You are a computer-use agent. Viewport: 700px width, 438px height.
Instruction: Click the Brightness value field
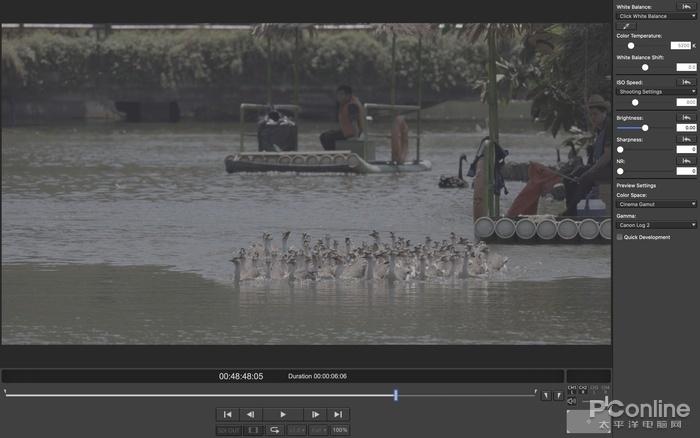click(686, 128)
